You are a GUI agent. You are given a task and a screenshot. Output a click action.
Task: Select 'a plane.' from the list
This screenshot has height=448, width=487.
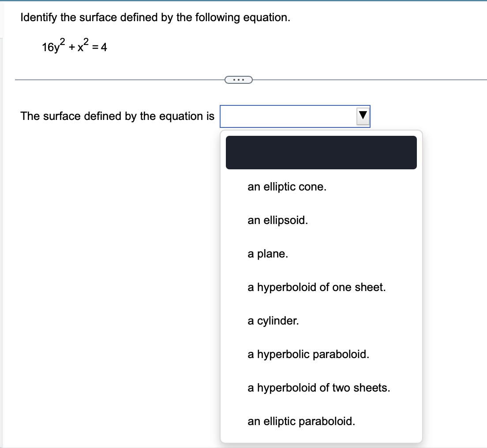pos(268,254)
